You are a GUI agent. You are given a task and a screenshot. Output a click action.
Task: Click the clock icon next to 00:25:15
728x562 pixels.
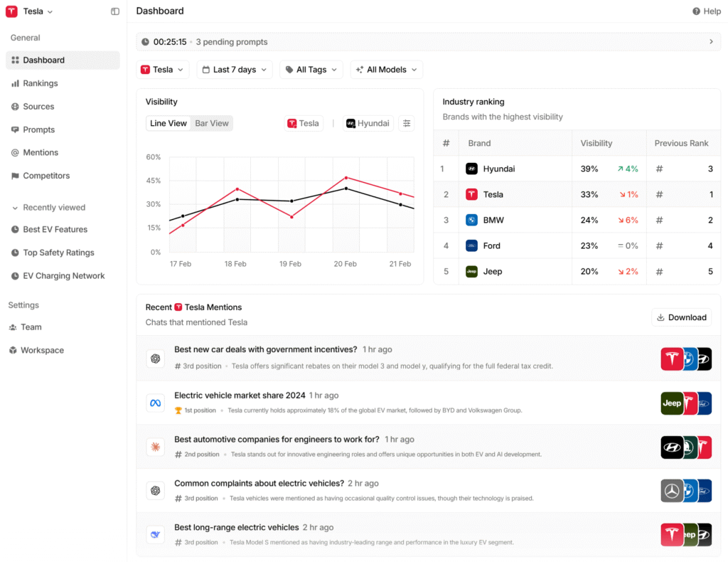[x=145, y=42]
